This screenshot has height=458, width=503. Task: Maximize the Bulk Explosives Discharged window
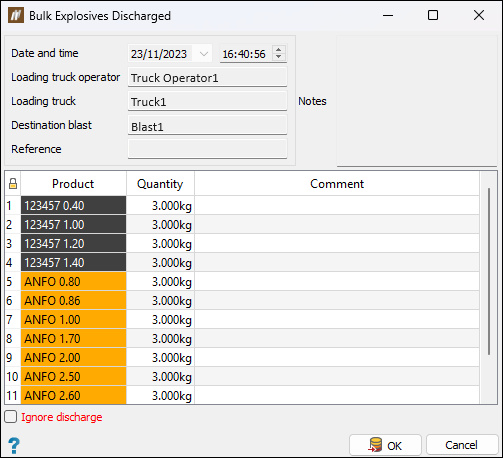(433, 15)
